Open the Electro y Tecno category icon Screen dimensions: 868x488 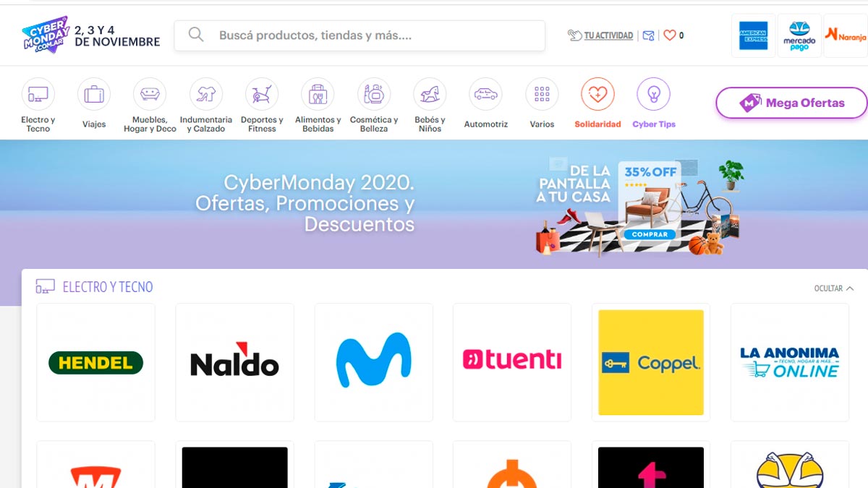tap(38, 94)
